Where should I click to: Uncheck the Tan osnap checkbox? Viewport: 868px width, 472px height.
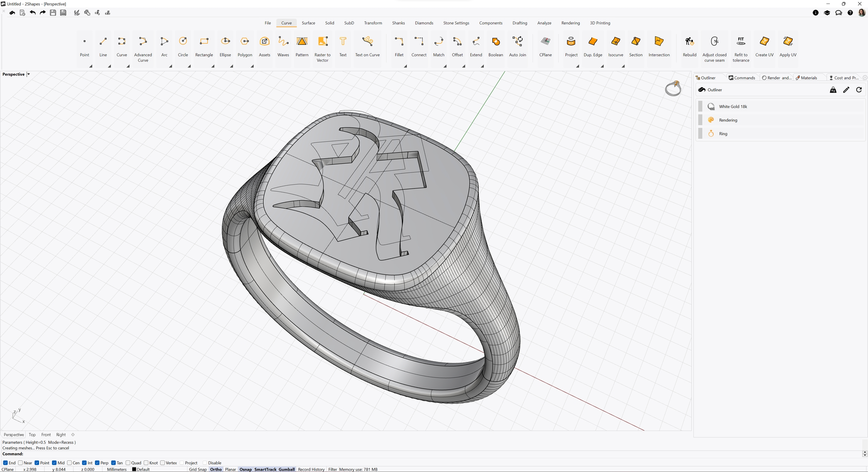[113, 463]
